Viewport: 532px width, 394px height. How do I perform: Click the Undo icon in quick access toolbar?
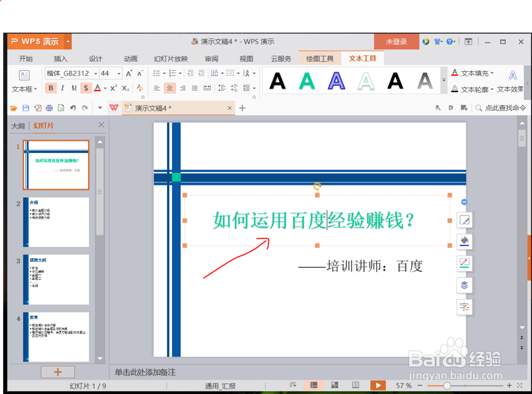pos(72,108)
